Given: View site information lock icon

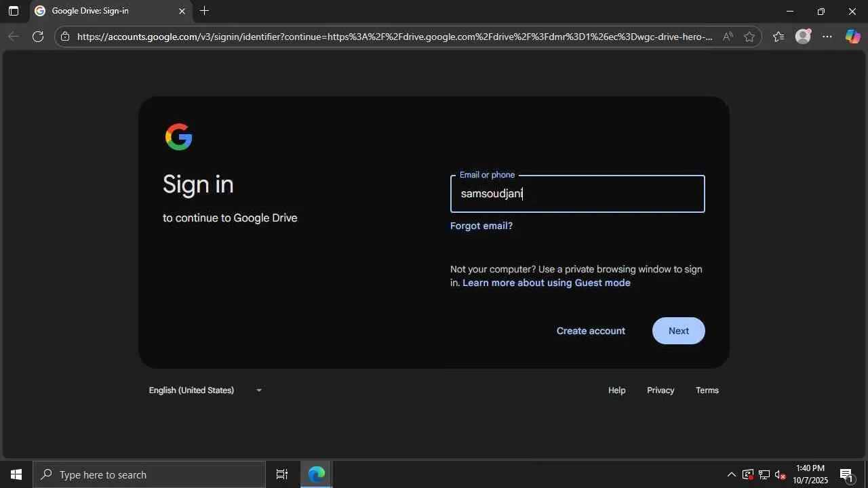Looking at the screenshot, I should pos(65,37).
